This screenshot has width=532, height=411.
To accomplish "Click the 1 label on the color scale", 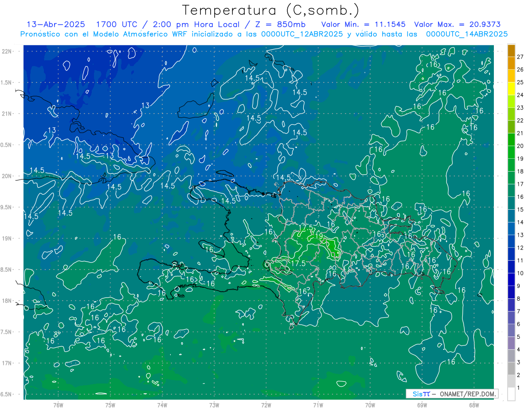I will click(x=519, y=388).
